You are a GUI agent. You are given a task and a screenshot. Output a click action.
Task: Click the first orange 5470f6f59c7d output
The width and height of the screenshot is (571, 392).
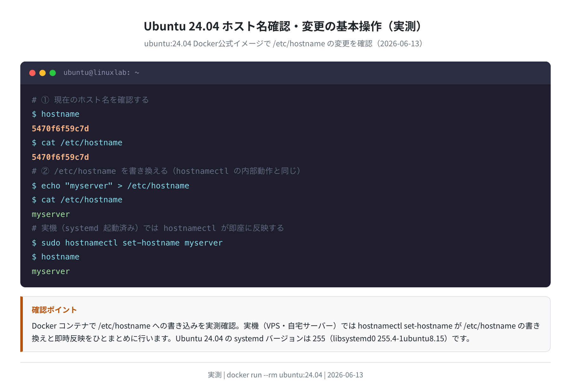[x=60, y=128]
